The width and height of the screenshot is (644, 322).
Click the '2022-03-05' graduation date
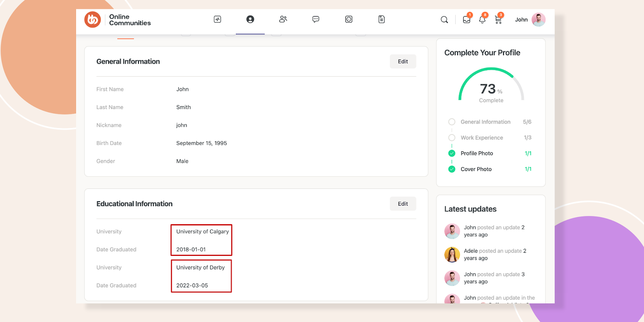click(192, 285)
